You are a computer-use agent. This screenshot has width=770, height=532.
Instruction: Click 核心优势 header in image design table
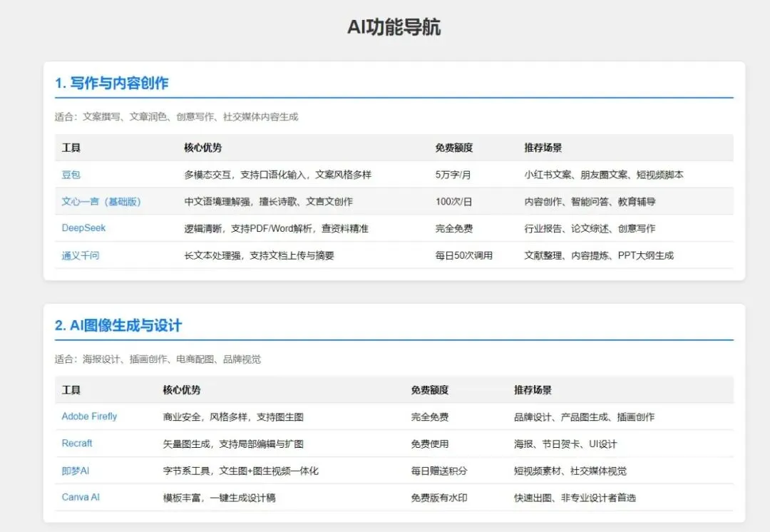182,390
